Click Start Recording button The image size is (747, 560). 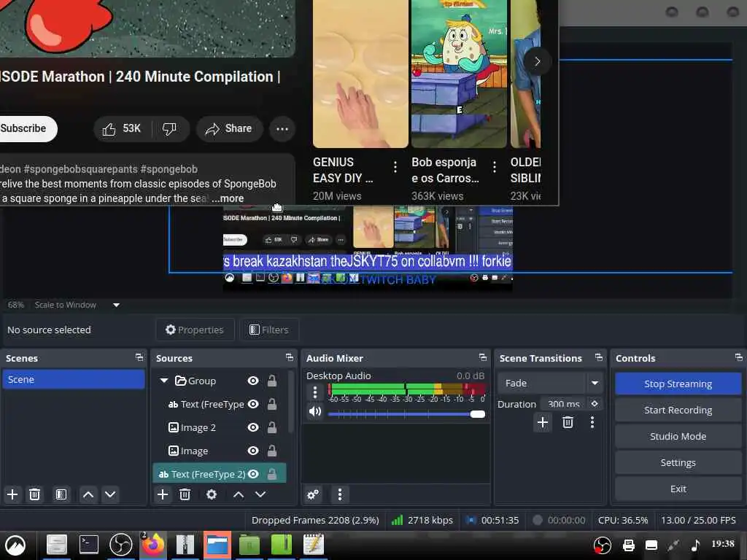click(678, 410)
